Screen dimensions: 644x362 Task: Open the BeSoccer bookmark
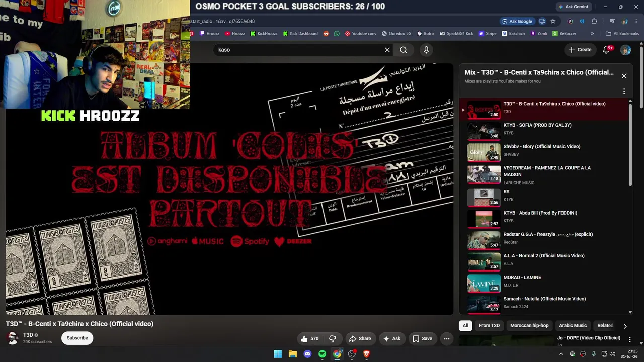pos(565,34)
